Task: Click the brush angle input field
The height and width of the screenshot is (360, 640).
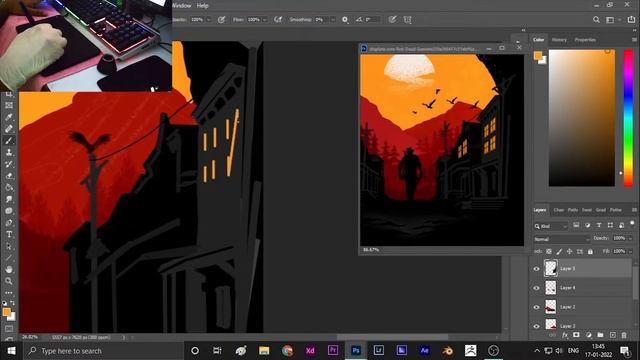Action: point(373,20)
